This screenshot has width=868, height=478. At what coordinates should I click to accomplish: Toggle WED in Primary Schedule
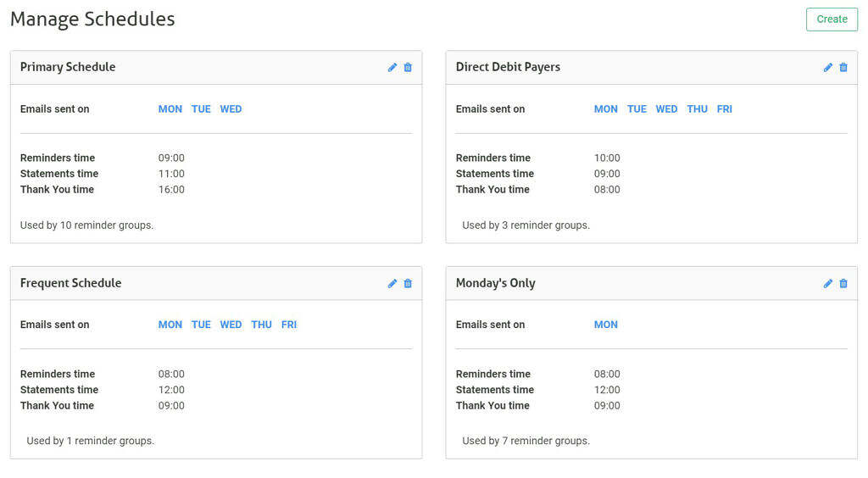point(231,109)
